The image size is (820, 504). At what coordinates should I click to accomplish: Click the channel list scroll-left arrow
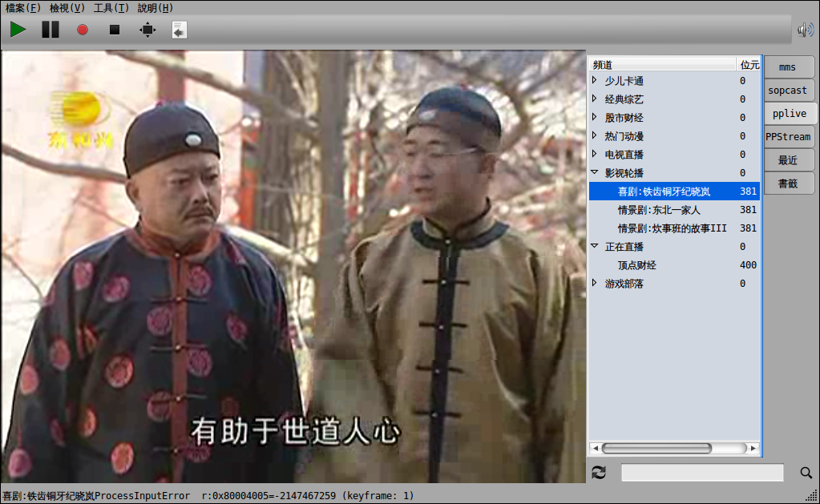595,448
